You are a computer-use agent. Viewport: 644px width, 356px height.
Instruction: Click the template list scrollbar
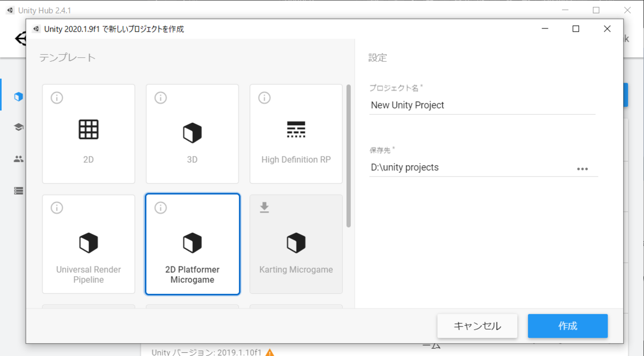349,155
